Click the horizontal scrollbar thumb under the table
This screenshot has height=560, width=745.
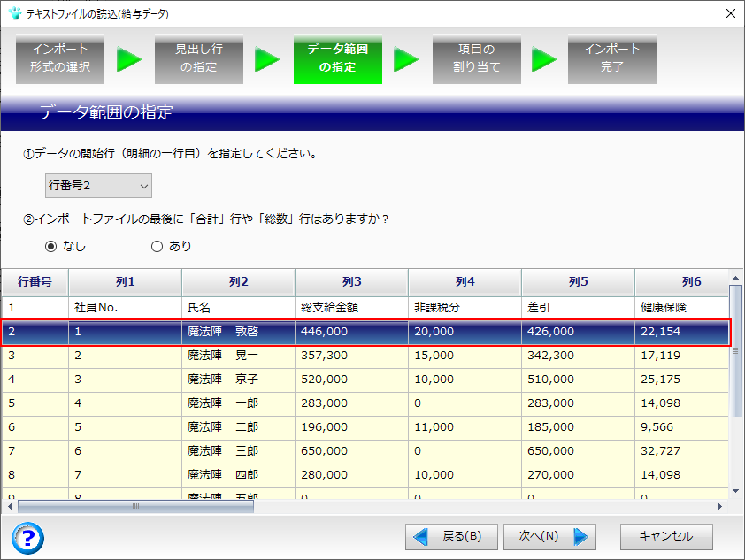135,506
